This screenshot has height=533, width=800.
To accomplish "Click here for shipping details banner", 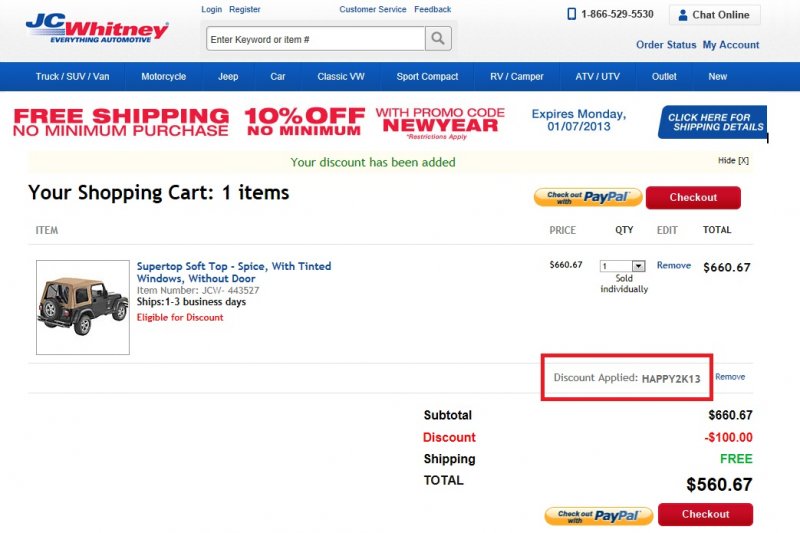I will pyautogui.click(x=711, y=122).
